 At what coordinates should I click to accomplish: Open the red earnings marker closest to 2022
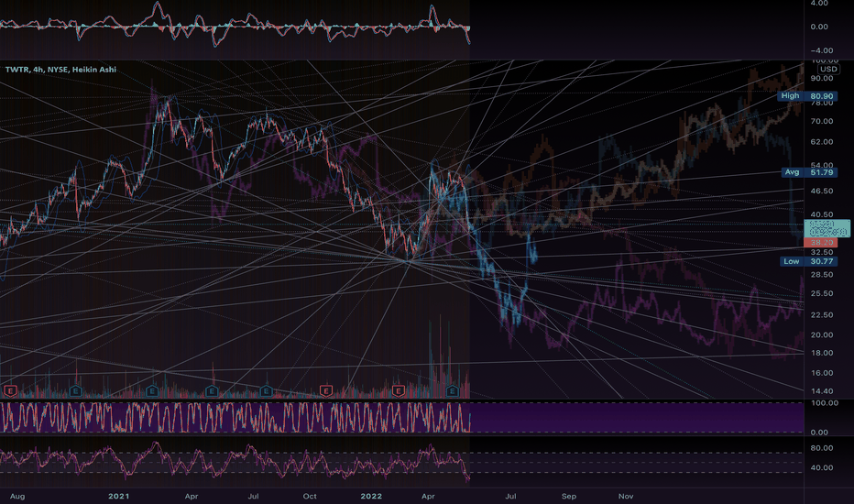coord(398,390)
